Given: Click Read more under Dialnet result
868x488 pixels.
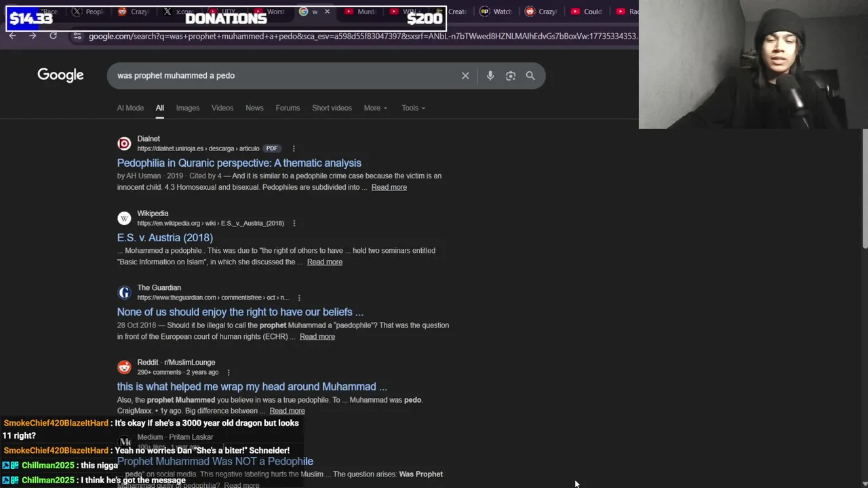Looking at the screenshot, I should [389, 187].
